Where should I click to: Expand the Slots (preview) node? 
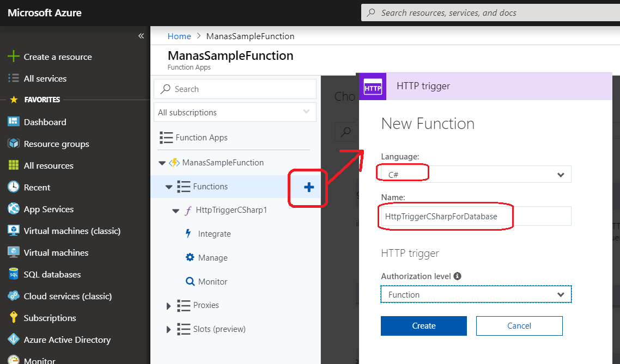pos(169,329)
